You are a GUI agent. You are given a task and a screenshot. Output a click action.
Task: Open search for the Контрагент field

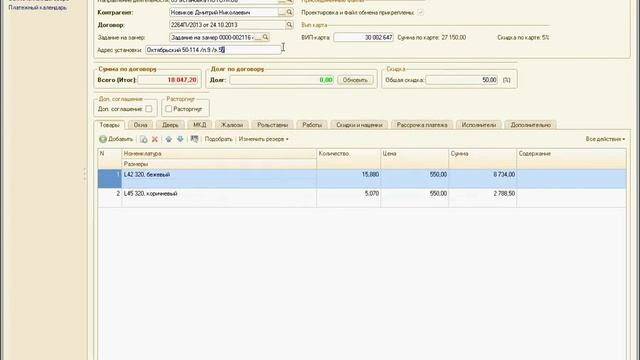click(x=289, y=13)
